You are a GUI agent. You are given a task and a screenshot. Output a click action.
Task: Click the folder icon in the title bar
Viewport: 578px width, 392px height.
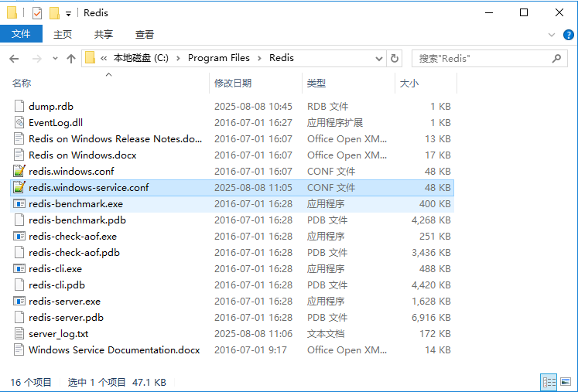(x=12, y=12)
